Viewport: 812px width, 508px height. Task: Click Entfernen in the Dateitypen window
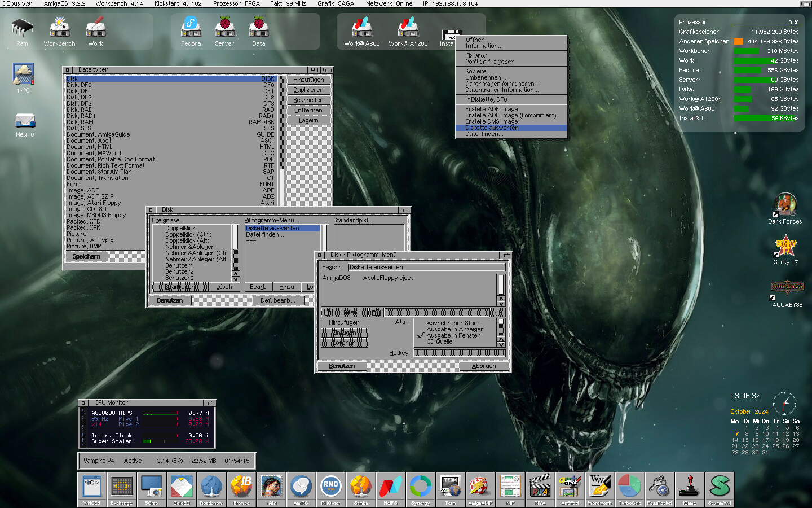(x=308, y=111)
